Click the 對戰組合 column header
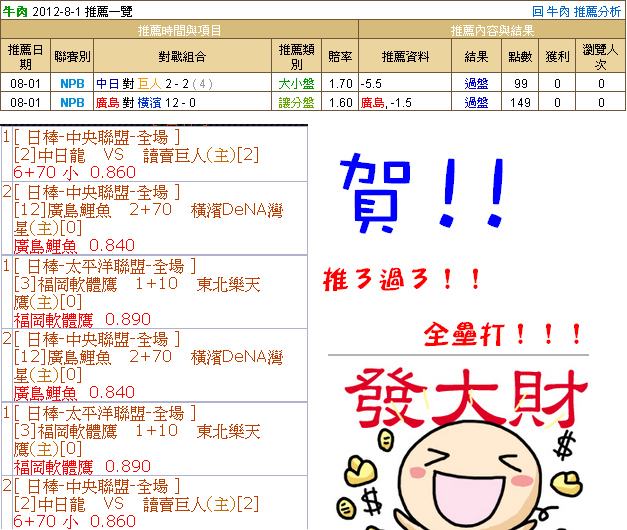Viewport: 627px width, 530px height. click(x=182, y=56)
